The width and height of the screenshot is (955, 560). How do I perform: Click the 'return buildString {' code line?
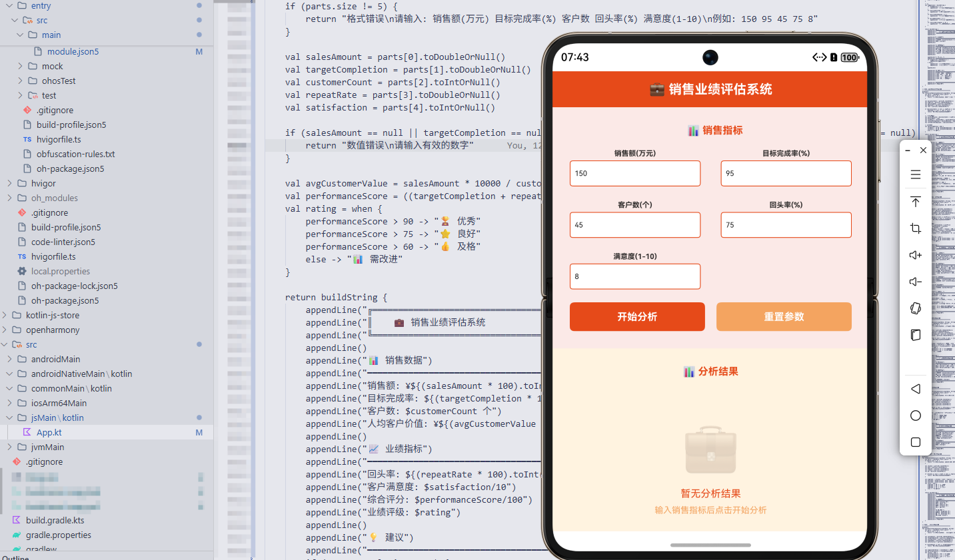click(336, 297)
